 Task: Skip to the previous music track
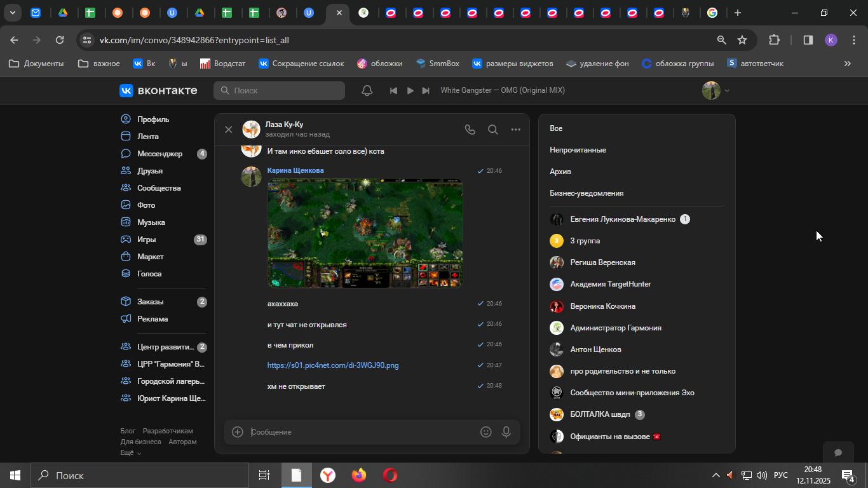pos(393,91)
